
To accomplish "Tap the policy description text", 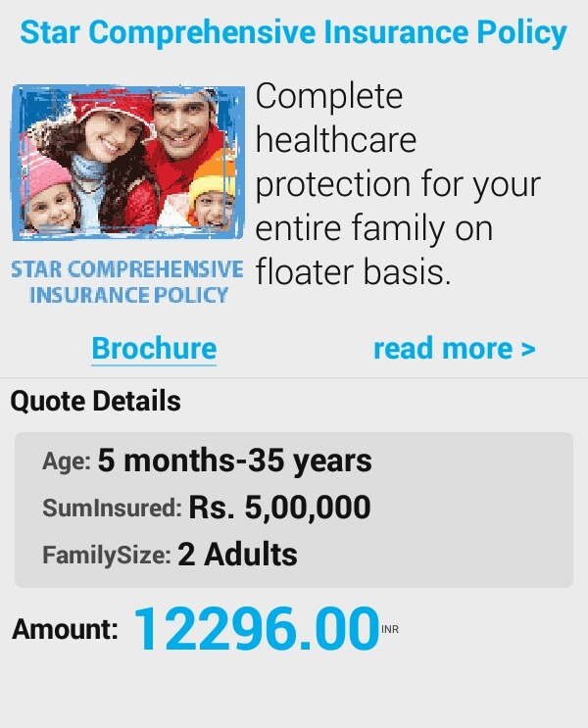I will tap(398, 183).
